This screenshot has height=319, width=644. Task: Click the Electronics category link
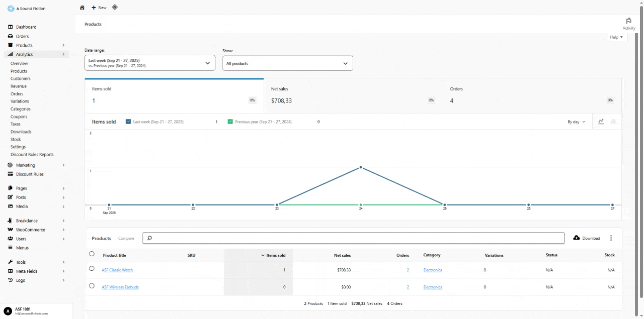[432, 270]
